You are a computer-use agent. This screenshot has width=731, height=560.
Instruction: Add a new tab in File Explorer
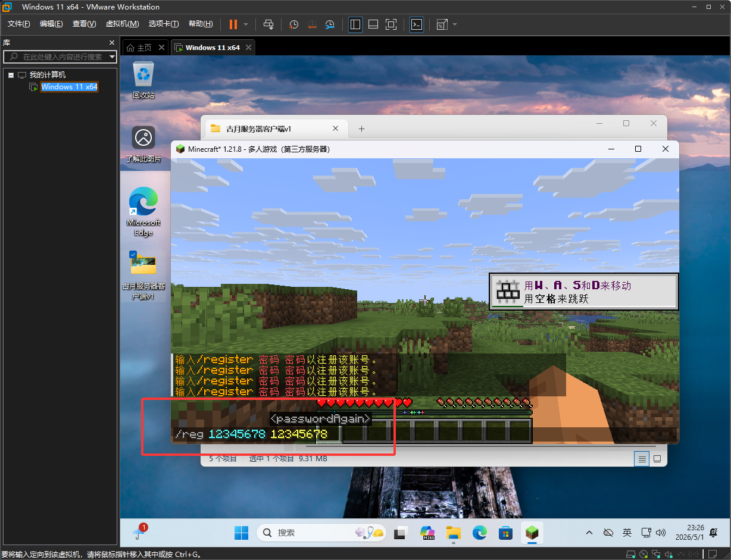coord(361,129)
